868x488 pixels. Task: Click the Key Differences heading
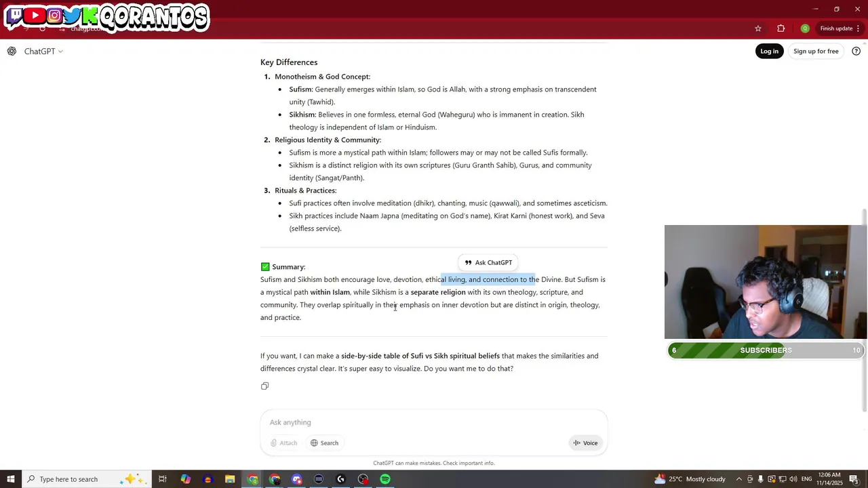[x=289, y=62]
